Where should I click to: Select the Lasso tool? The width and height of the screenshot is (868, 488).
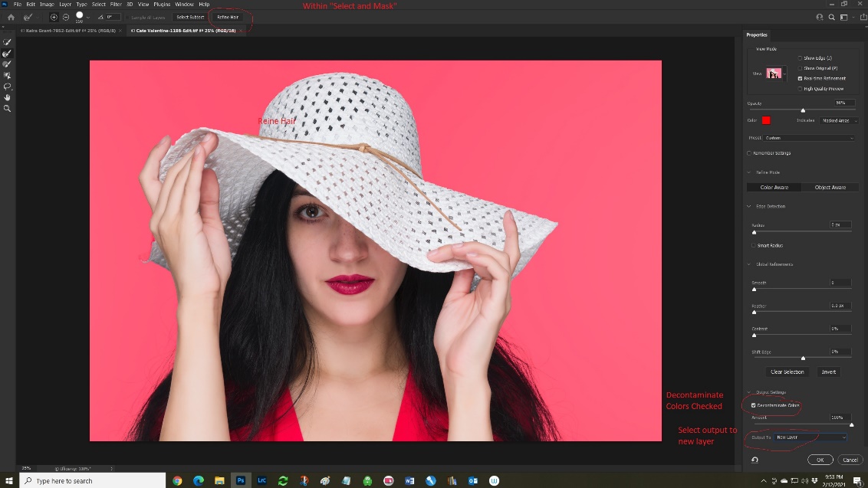(7, 87)
